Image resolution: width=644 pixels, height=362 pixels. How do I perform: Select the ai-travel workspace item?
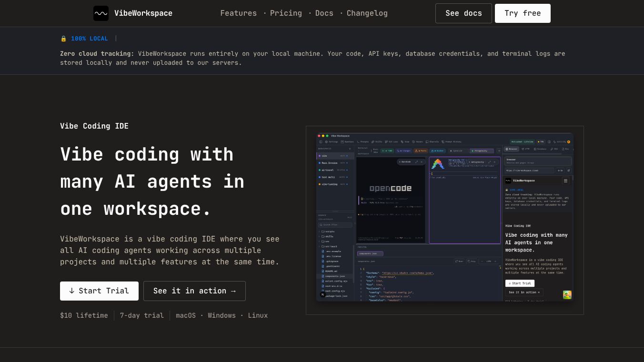tap(335, 170)
